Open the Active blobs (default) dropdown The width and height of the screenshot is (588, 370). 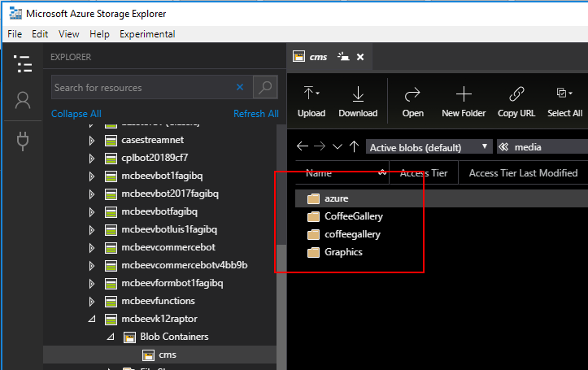coord(429,147)
